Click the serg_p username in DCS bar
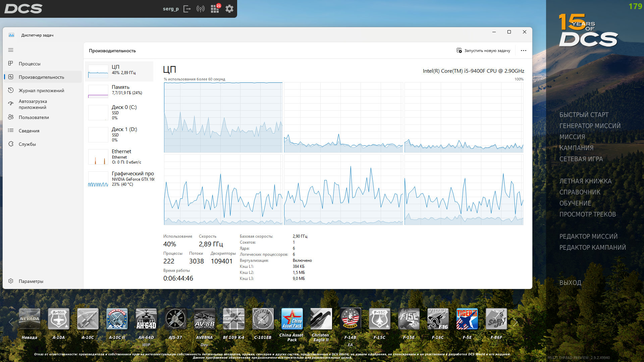 (x=171, y=9)
